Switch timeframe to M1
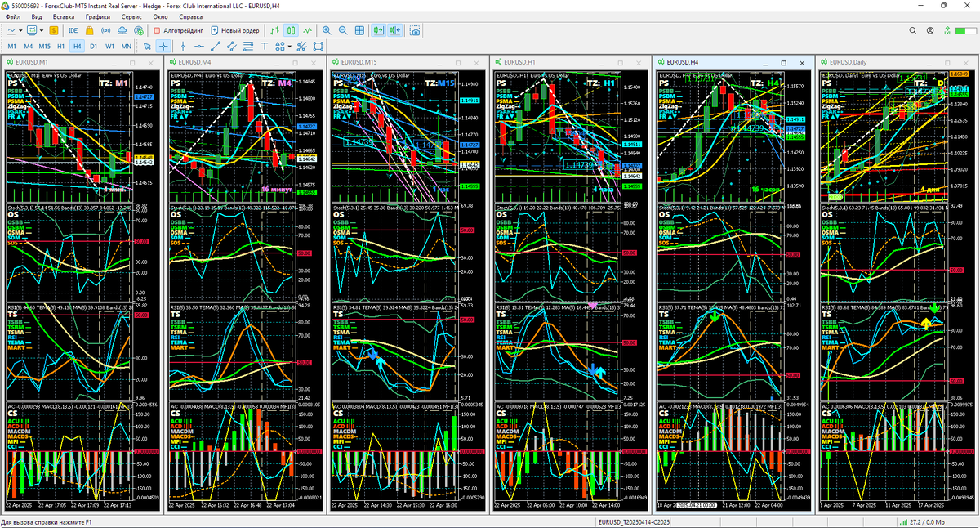 [x=12, y=47]
